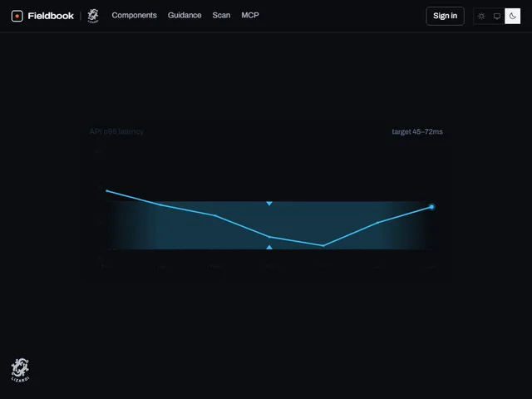Click the API p95 latency chart title
Screen dimensions: 532x399
coord(116,131)
